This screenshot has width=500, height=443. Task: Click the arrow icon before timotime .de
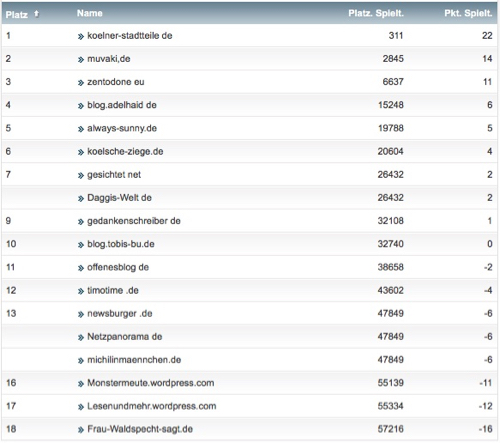pyautogui.click(x=81, y=291)
